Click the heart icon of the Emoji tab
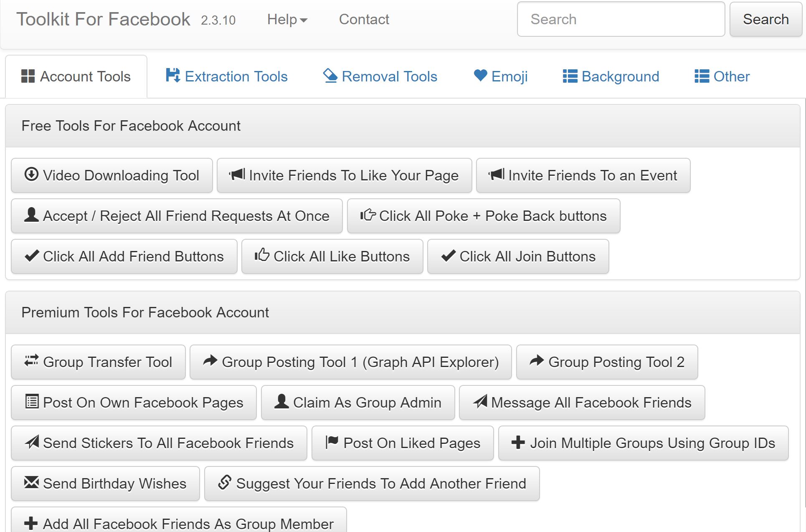 (481, 76)
